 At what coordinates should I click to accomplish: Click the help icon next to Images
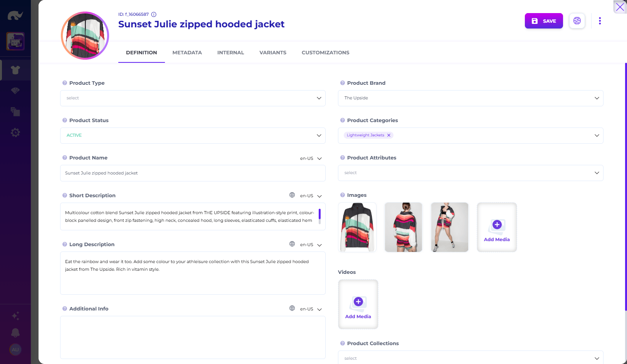[343, 195]
